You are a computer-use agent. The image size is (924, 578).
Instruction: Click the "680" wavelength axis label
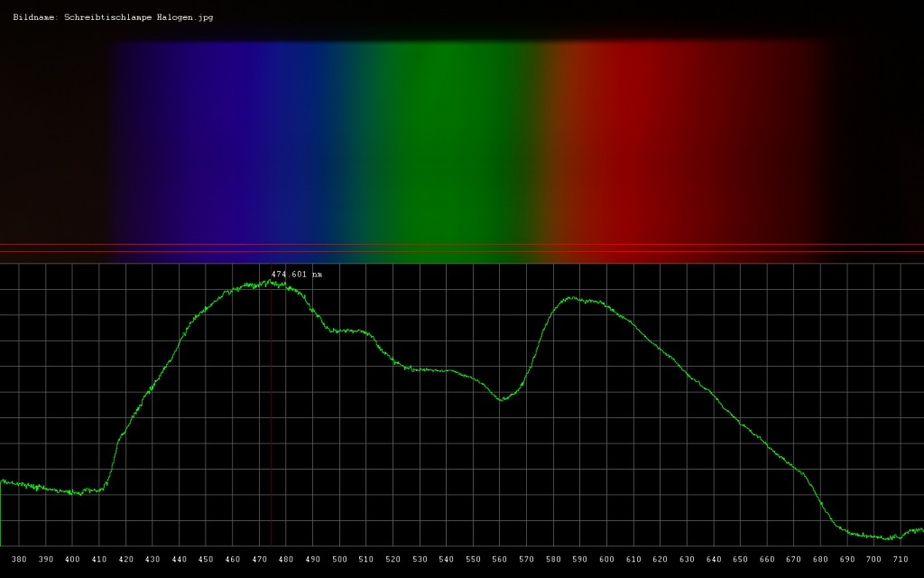[x=820, y=559]
